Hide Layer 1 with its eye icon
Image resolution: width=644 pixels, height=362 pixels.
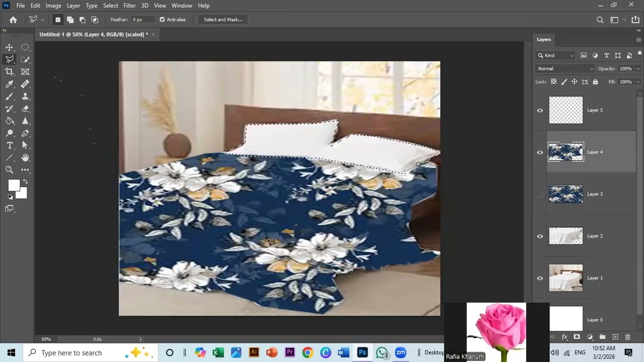pyautogui.click(x=540, y=278)
